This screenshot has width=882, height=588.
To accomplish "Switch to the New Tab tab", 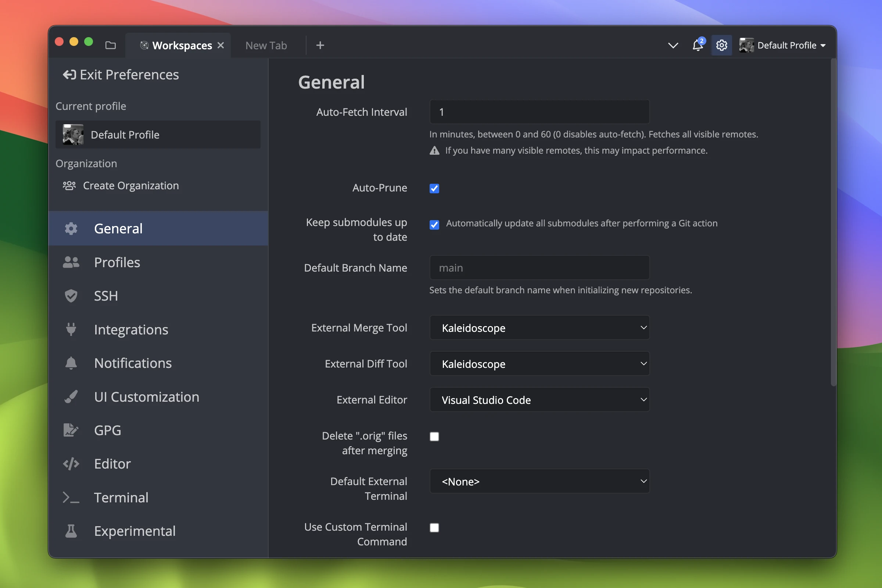I will (x=266, y=45).
